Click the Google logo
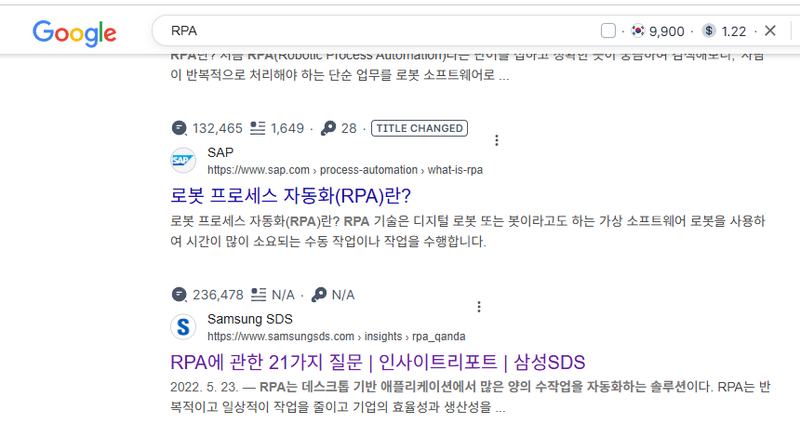Image resolution: width=800 pixels, height=421 pixels. 74,33
